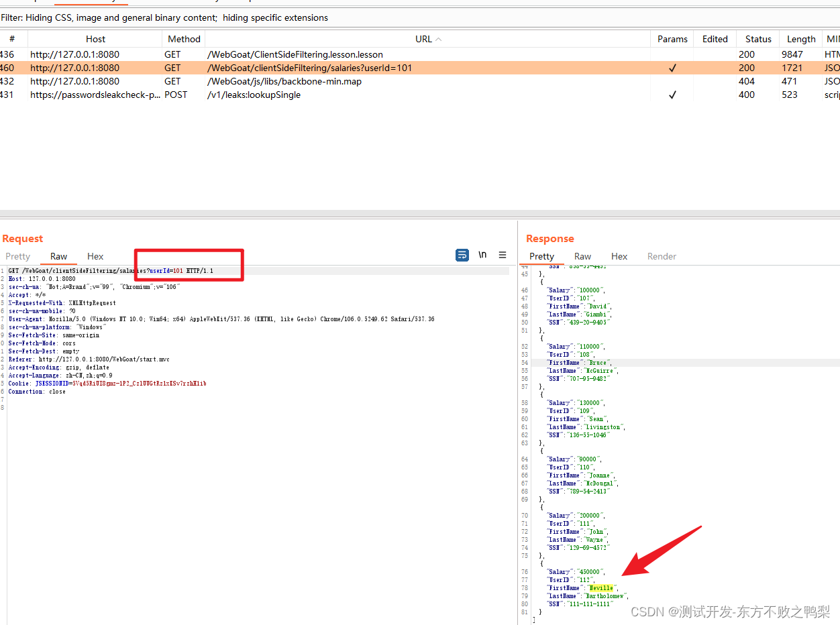This screenshot has height=625, width=840.
Task: Click the Method column header
Action: [184, 39]
